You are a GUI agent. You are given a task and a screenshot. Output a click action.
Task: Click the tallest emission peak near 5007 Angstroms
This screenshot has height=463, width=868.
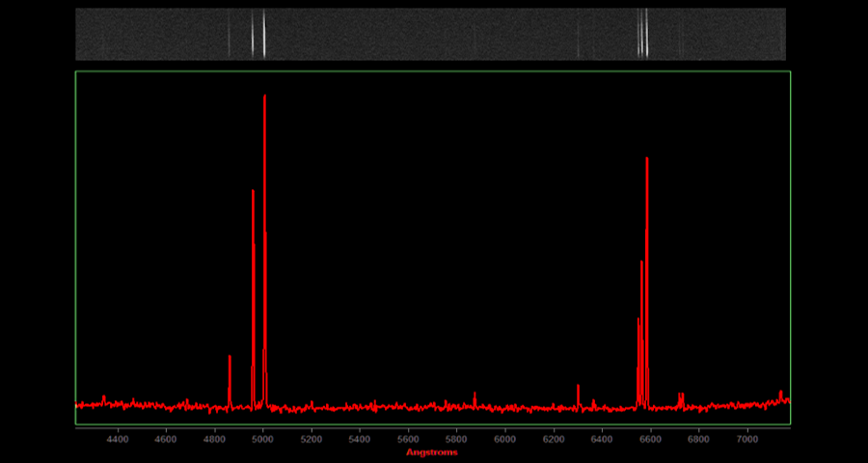coord(264,96)
